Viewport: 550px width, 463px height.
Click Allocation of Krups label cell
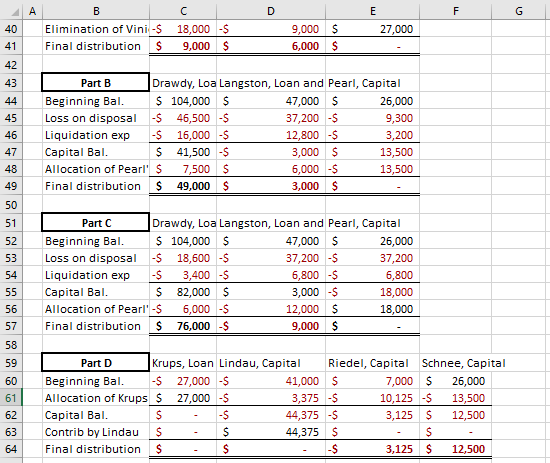click(96, 398)
